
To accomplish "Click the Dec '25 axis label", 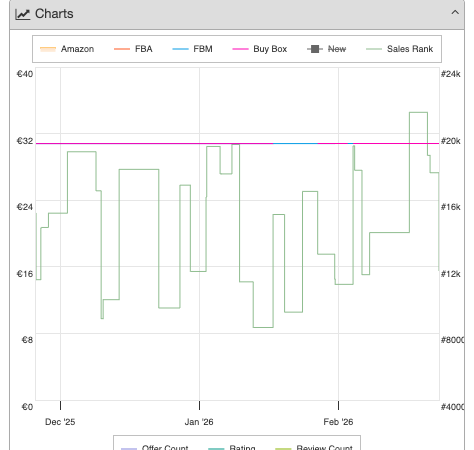I will [x=60, y=422].
